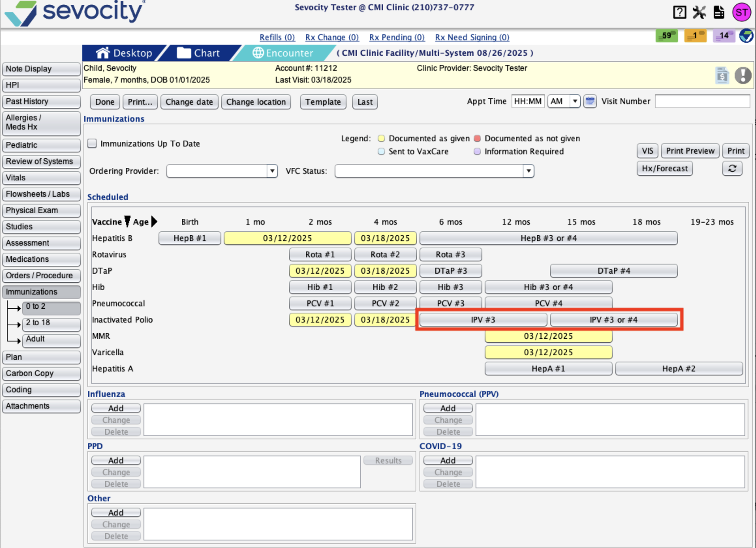Viewport: 756px width, 548px height.
Task: Click the refresh icon below Print
Action: 732,168
